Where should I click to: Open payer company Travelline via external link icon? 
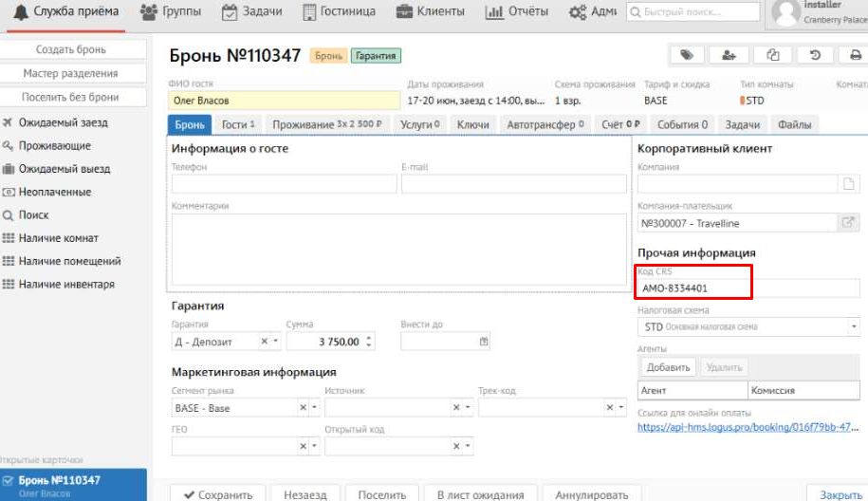click(x=849, y=223)
